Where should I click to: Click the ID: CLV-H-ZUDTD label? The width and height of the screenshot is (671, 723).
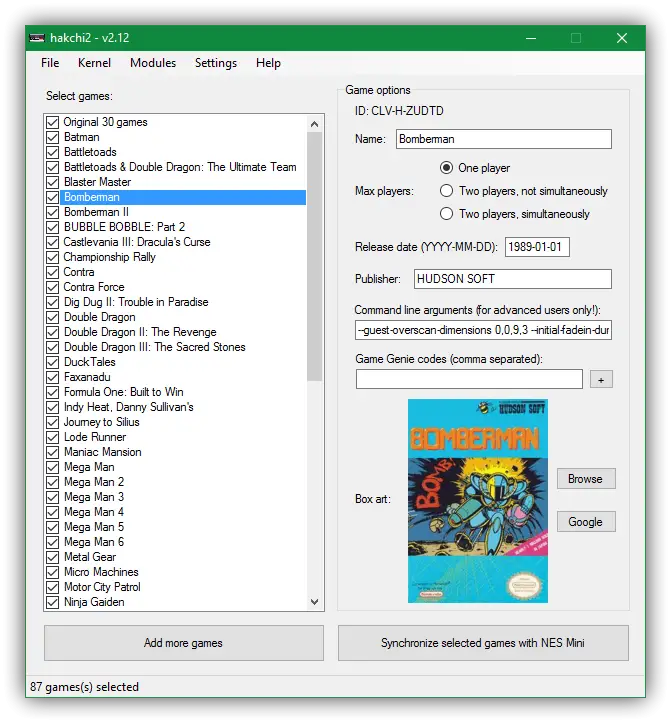pos(399,111)
